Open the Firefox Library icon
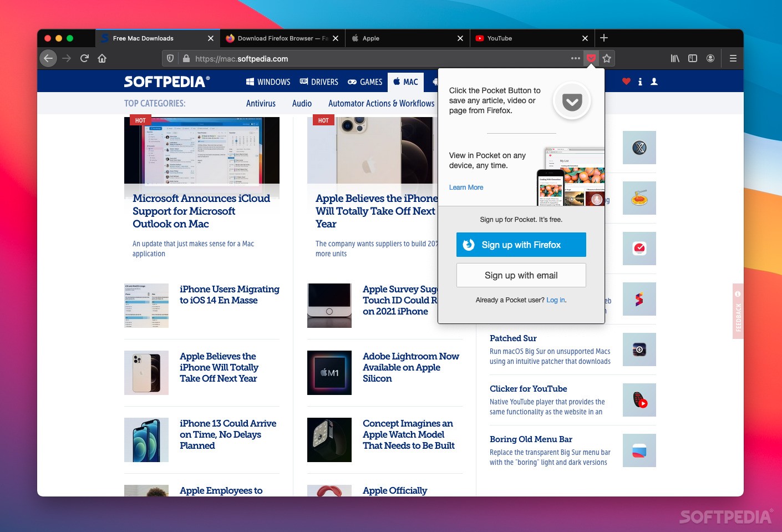 click(675, 58)
